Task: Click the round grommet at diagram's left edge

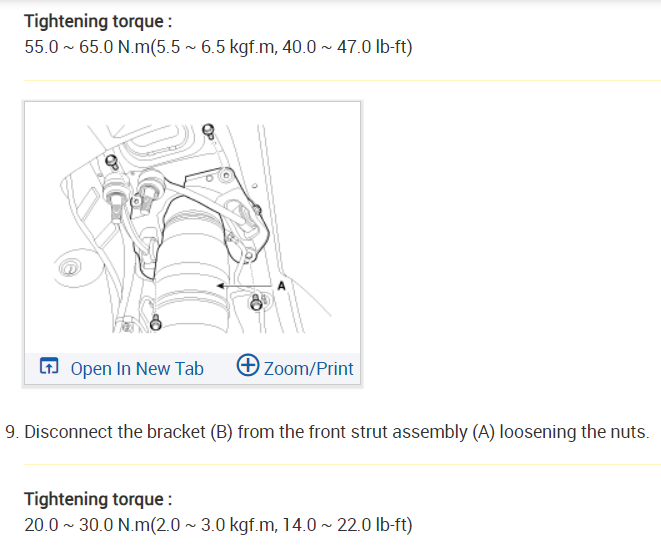Action: [68, 269]
